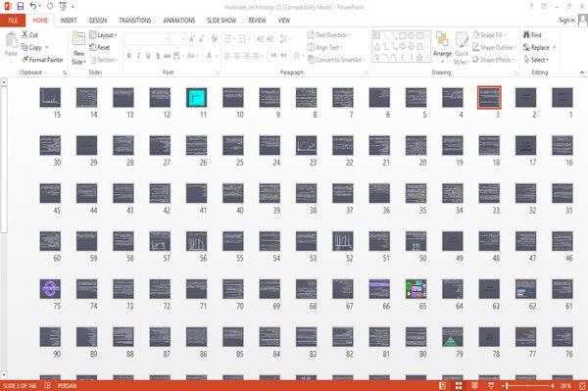Select the cyan slide 11 thumbnail
The image size is (588, 391).
click(197, 98)
